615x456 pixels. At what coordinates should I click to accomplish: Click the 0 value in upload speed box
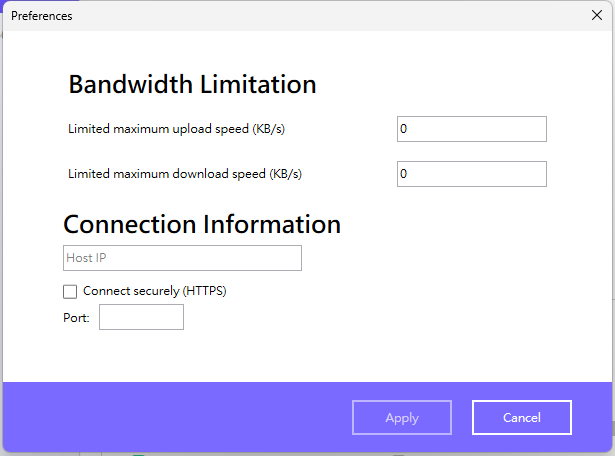404,129
